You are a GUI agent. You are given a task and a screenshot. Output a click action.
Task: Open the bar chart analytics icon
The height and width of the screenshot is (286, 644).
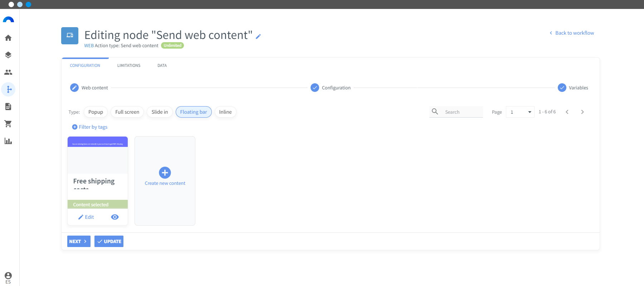[x=8, y=141]
